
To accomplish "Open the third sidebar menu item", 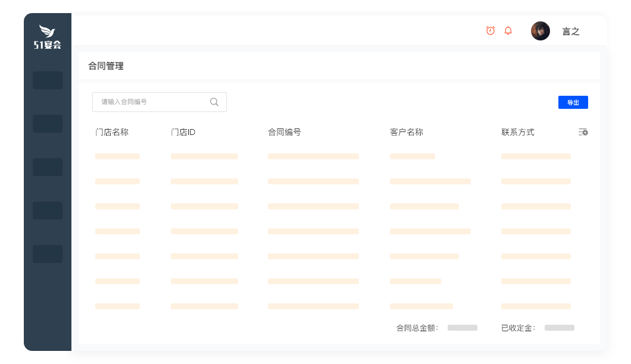I will tap(48, 167).
